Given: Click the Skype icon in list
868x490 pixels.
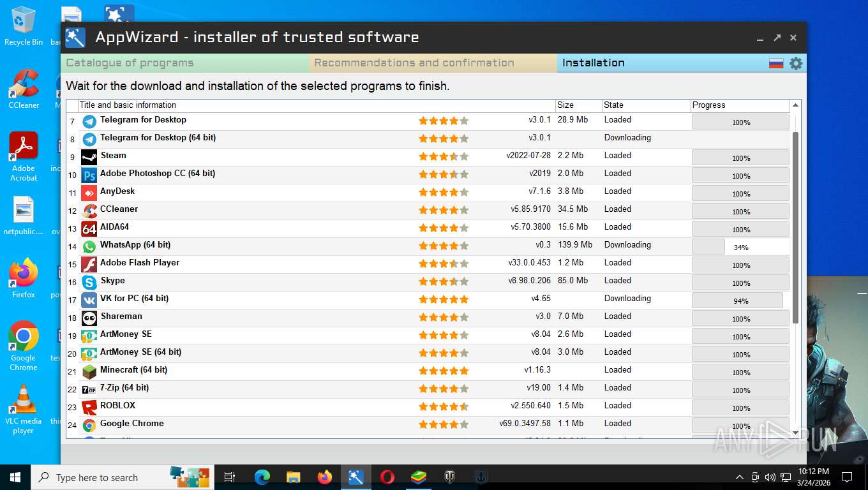Looking at the screenshot, I should coord(89,282).
